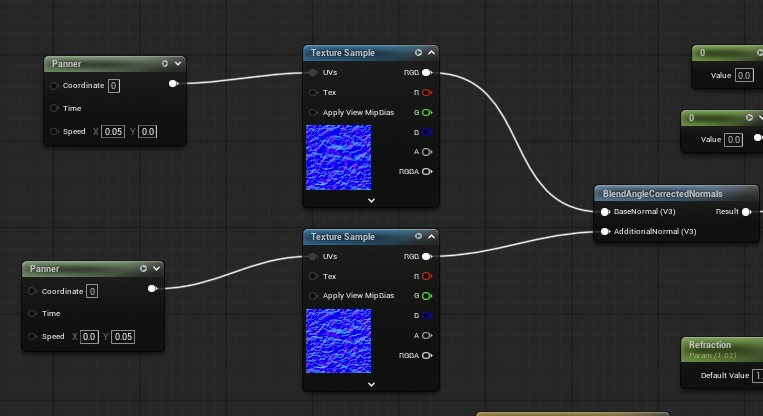Click the RGB output pin on top Texture Sample
763x416 pixels.
coord(427,73)
